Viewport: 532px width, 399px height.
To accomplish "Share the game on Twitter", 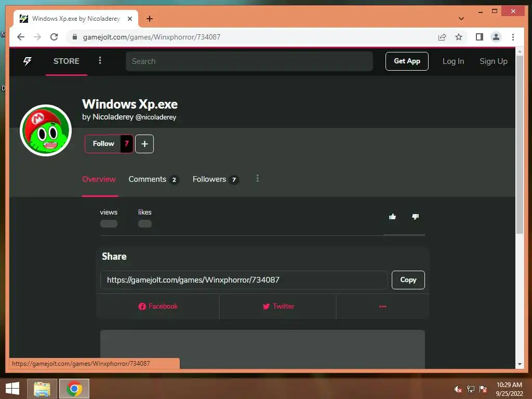I will pyautogui.click(x=278, y=307).
